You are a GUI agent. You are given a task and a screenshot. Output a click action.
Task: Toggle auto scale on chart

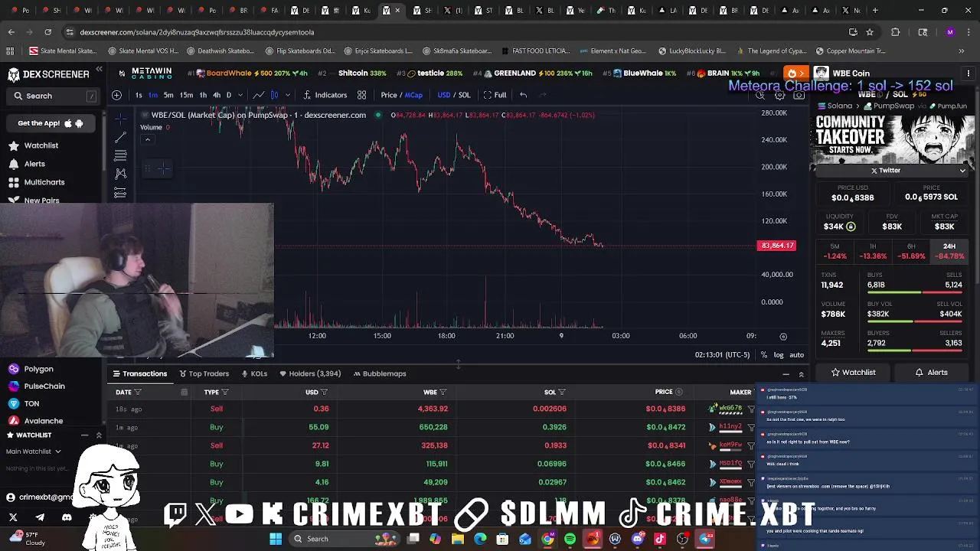pos(796,355)
